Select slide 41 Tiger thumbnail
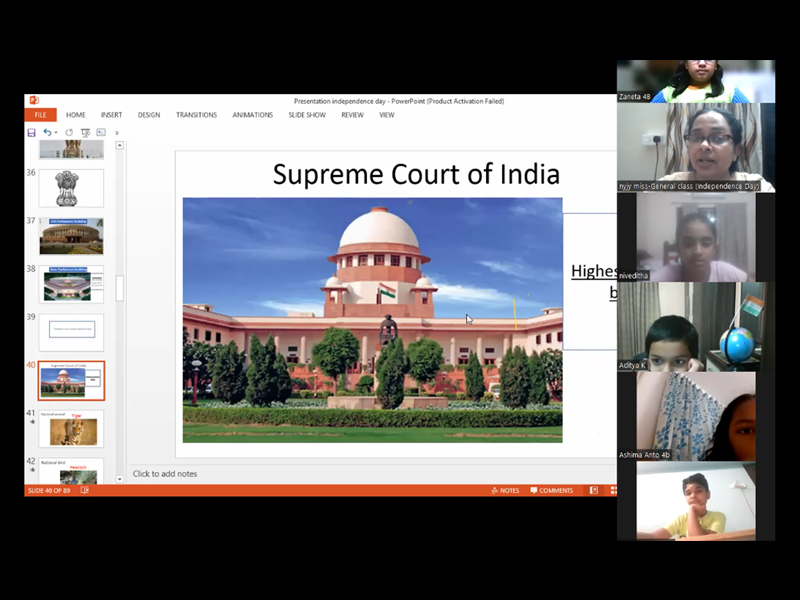The width and height of the screenshot is (800, 600). tap(72, 429)
